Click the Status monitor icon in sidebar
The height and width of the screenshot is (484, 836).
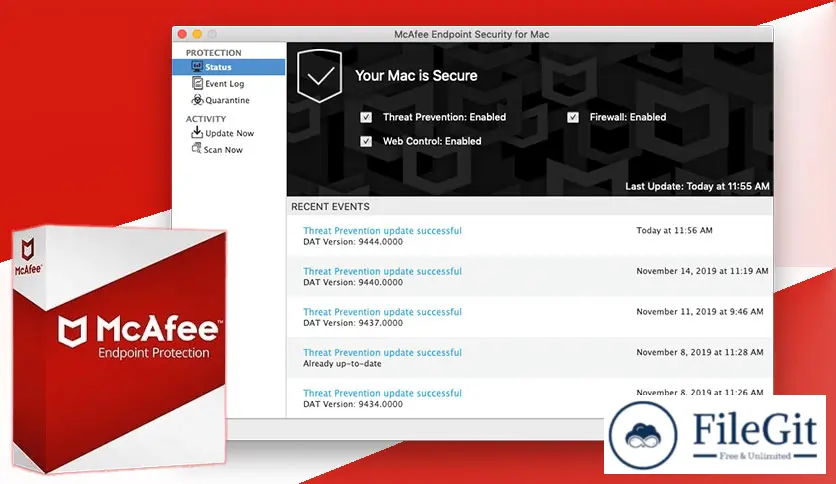point(197,67)
